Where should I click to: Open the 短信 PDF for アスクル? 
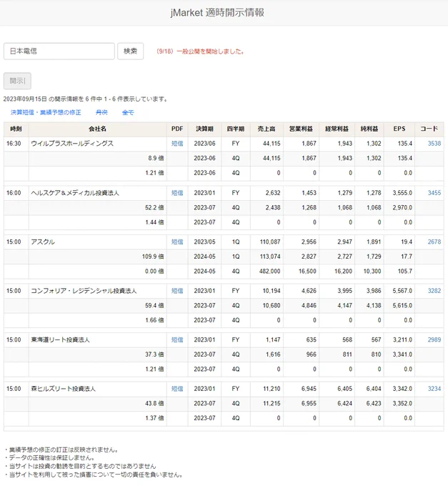point(177,242)
